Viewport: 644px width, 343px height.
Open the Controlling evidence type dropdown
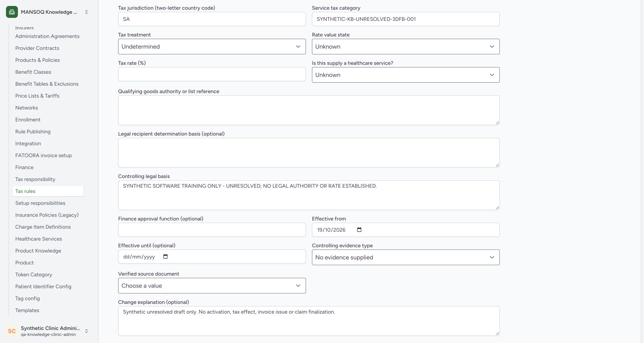pyautogui.click(x=405, y=257)
